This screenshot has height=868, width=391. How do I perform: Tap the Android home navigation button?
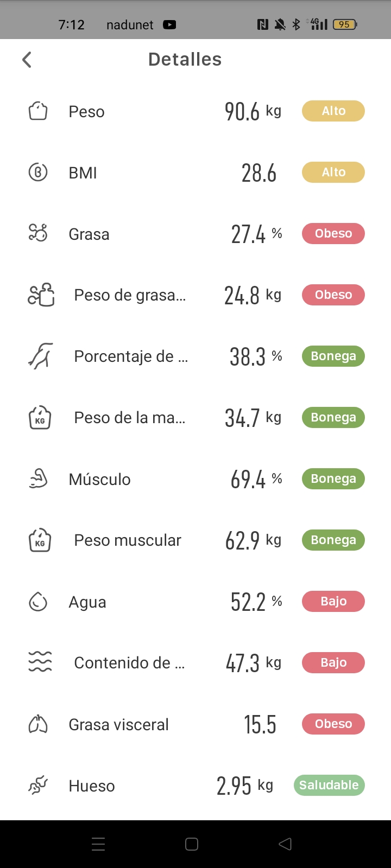coord(192,844)
